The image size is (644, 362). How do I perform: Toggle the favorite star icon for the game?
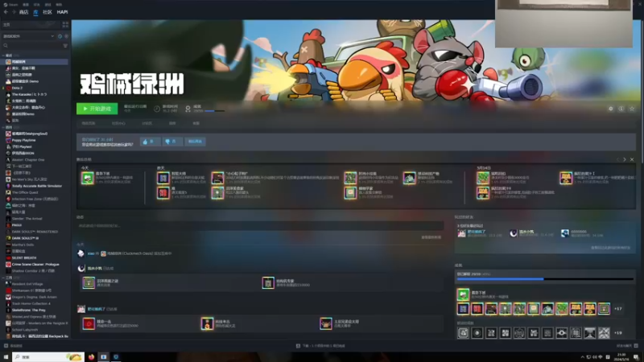pos(632,109)
